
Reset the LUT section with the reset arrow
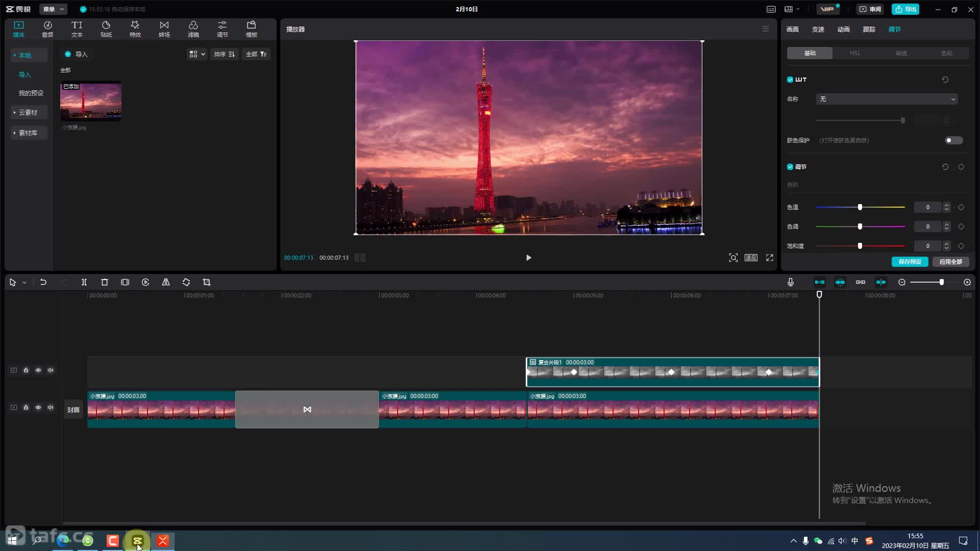[x=945, y=80]
